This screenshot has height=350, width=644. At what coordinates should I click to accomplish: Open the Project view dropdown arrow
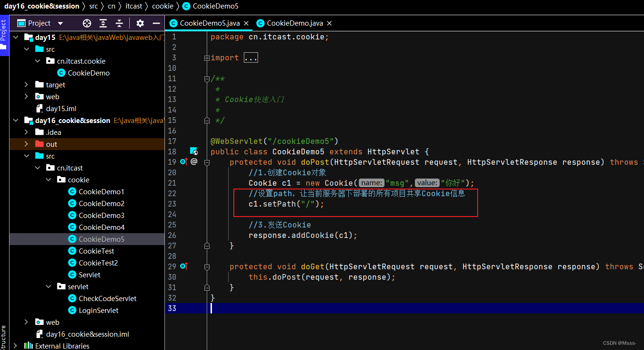(x=60, y=23)
